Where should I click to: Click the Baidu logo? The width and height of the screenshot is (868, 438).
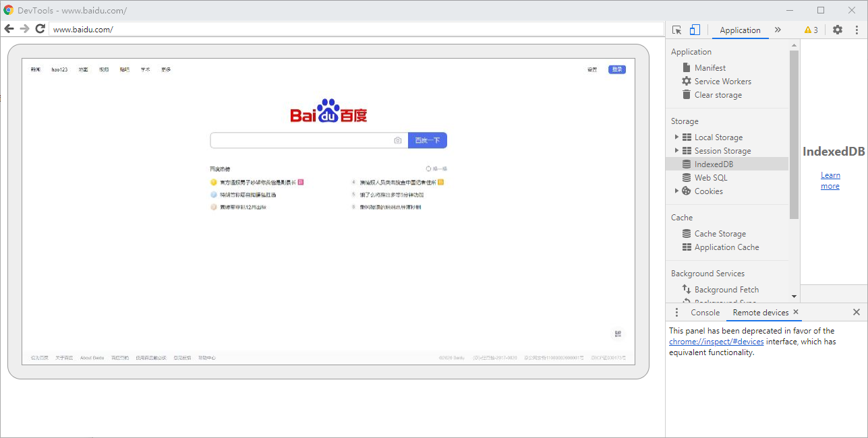click(x=328, y=111)
